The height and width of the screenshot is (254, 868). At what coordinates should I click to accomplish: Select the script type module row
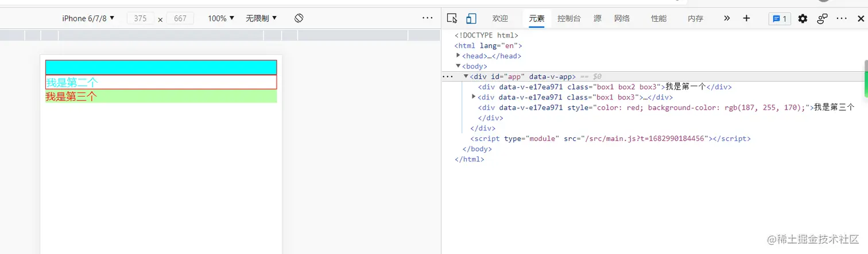click(610, 138)
